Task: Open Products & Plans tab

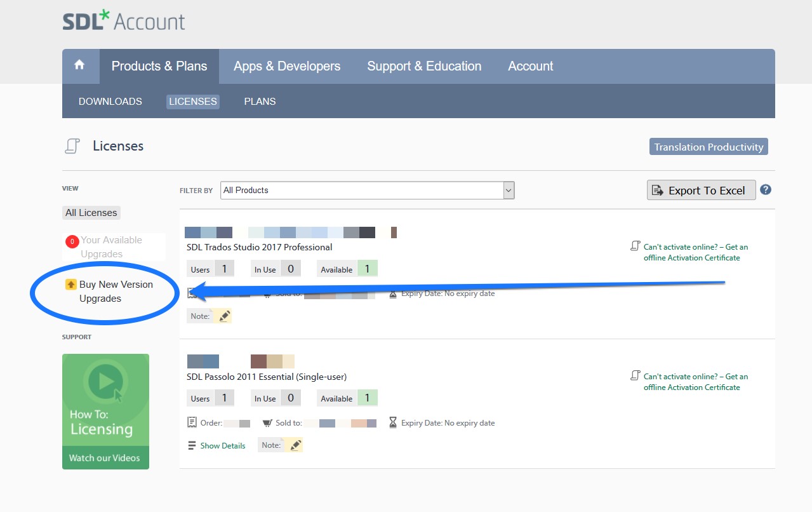Action: (x=159, y=66)
